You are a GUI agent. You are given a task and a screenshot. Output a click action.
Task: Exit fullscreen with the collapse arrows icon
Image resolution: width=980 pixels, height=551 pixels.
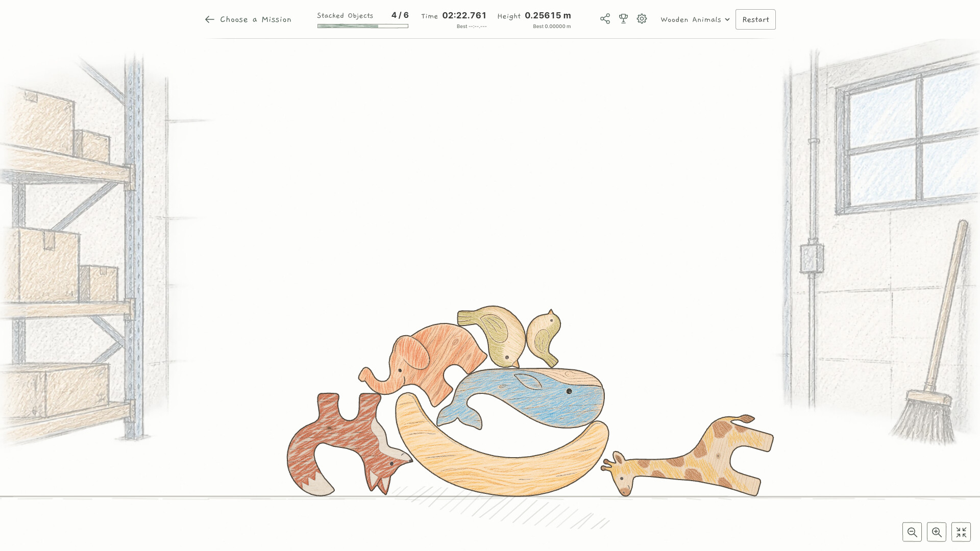(961, 532)
